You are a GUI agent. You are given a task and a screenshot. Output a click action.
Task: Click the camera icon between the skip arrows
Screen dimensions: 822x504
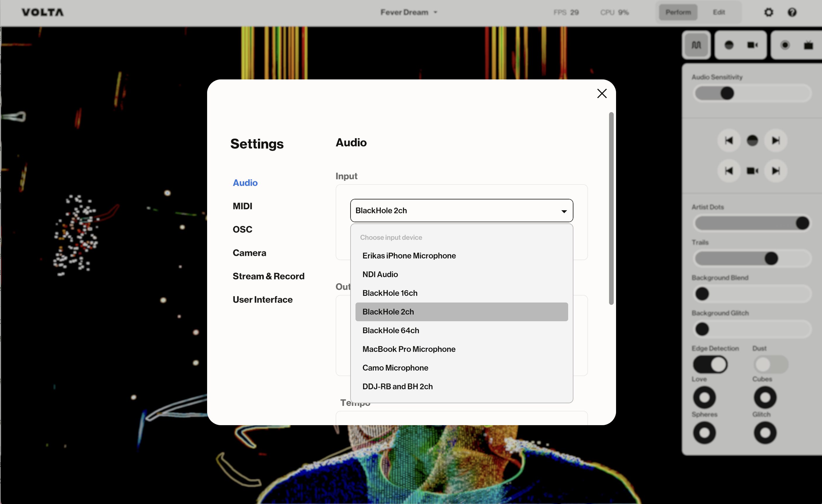click(752, 171)
